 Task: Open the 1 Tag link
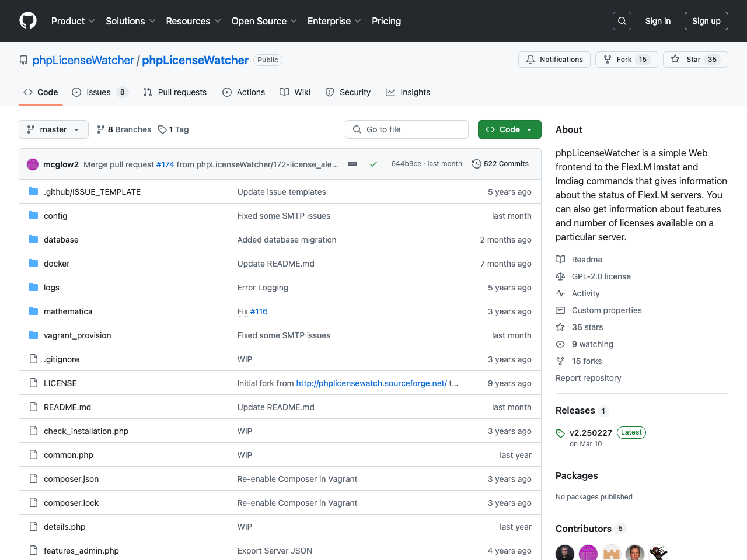173,129
